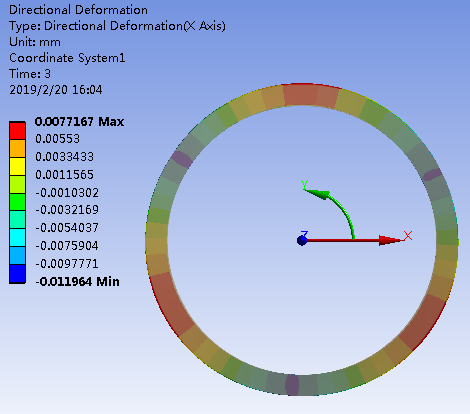
Task: Select the 0.0033433 legend value
Action: point(65,157)
